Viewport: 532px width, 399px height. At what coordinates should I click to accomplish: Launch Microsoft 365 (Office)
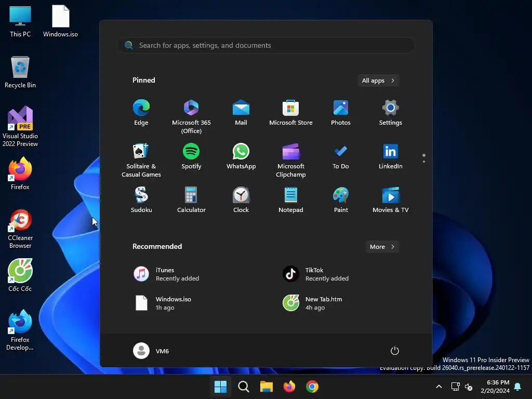click(x=191, y=117)
